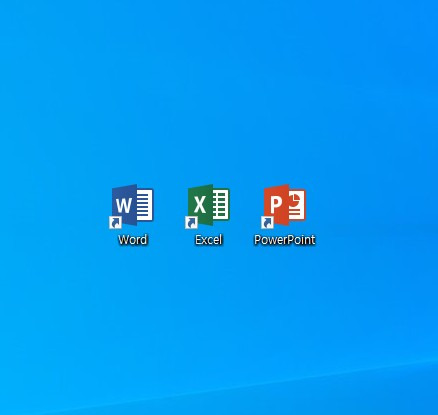
Task: Click the "Word" text label
Action: (x=133, y=240)
